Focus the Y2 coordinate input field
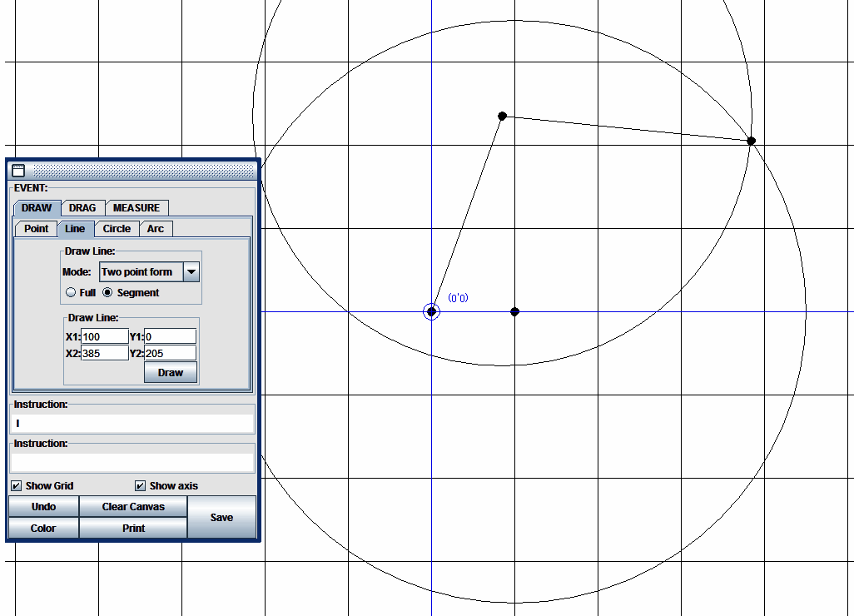Screen dimensions: 854x616 click(170, 353)
